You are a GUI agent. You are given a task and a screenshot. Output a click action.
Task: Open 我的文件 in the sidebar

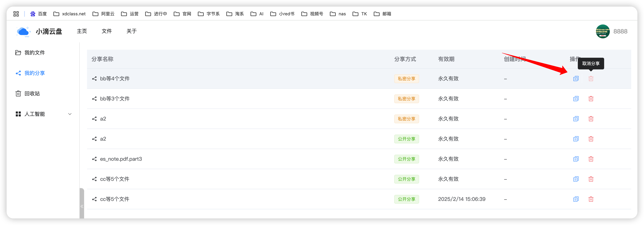click(x=35, y=53)
